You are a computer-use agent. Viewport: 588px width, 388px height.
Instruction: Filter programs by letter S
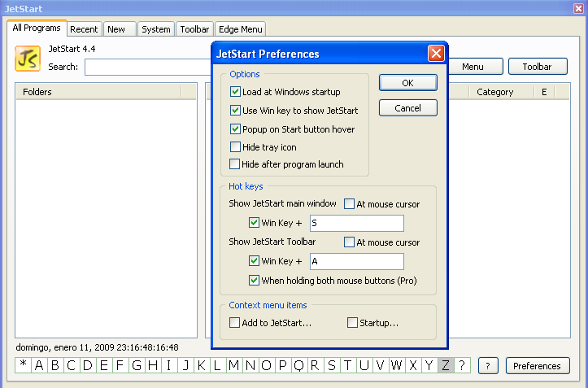[x=332, y=365]
